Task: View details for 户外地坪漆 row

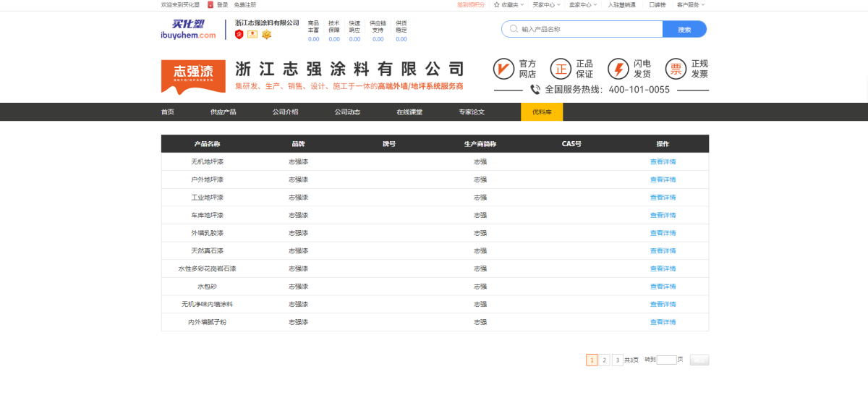Action: [x=663, y=179]
